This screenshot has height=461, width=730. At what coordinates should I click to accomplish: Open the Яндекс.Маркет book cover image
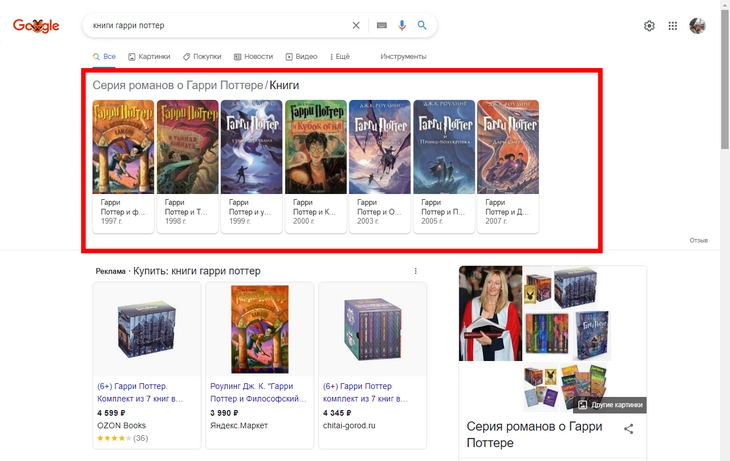click(x=260, y=330)
